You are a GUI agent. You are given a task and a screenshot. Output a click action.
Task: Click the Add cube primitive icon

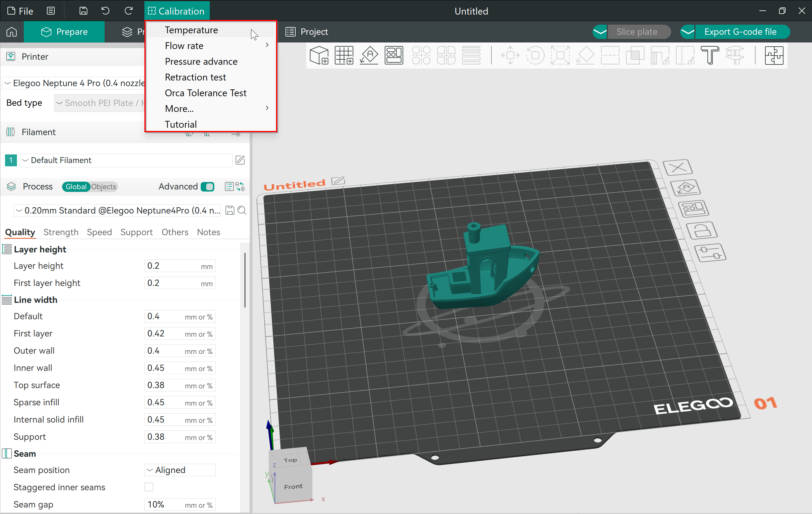[x=319, y=55]
